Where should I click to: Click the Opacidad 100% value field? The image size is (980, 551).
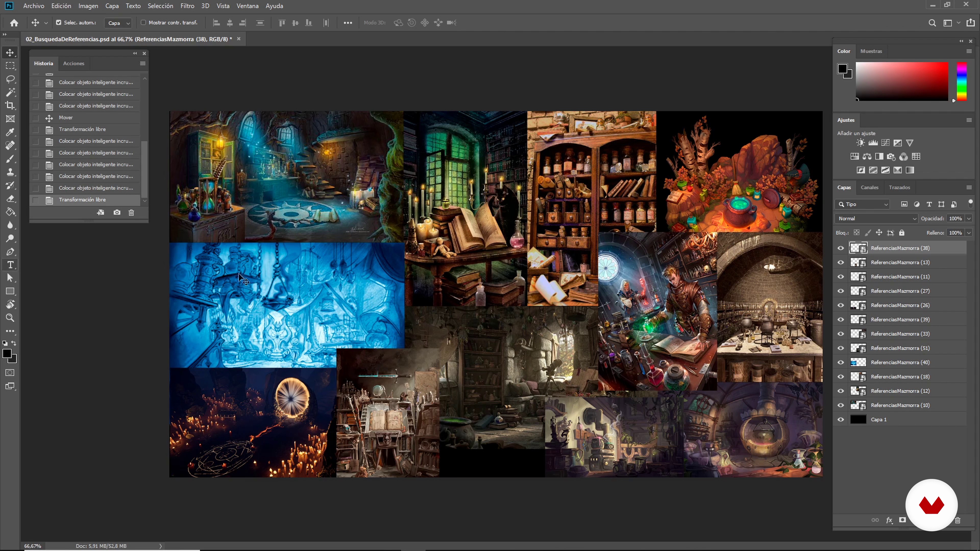point(956,219)
